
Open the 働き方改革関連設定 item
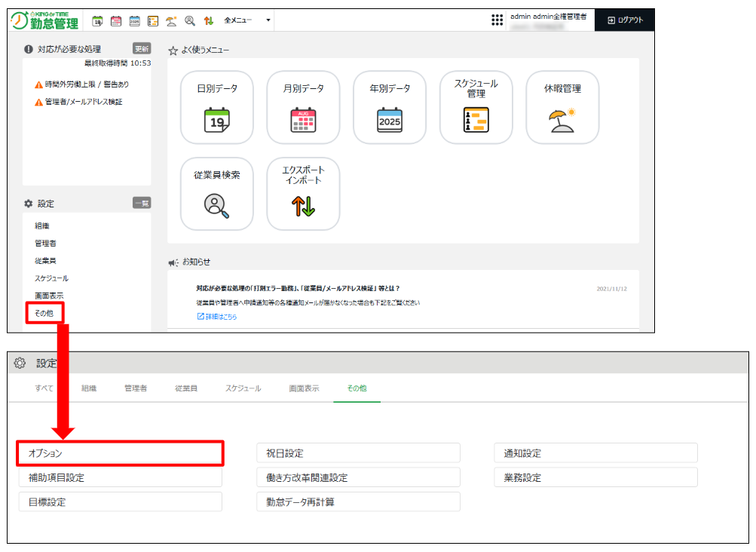358,477
